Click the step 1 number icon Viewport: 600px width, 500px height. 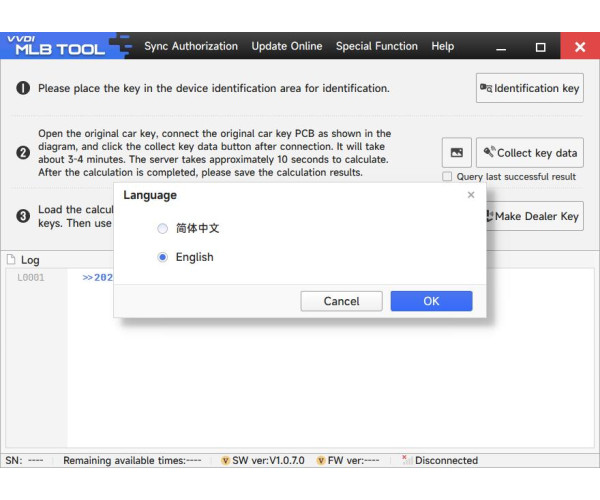23,88
